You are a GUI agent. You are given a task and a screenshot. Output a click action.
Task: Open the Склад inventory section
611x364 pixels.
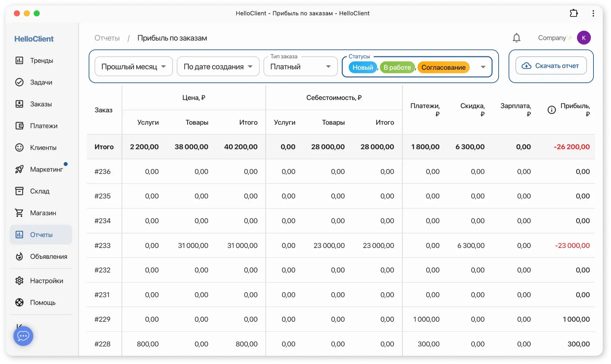coord(40,191)
